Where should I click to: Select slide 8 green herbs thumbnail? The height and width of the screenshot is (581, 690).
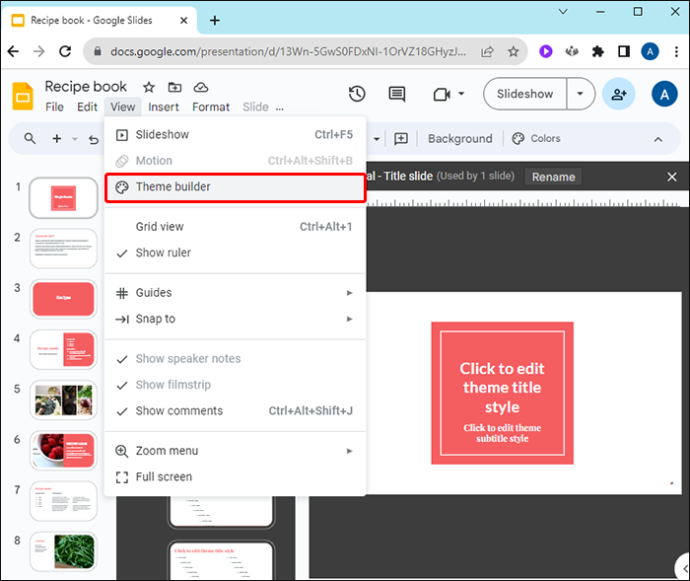pos(63,552)
